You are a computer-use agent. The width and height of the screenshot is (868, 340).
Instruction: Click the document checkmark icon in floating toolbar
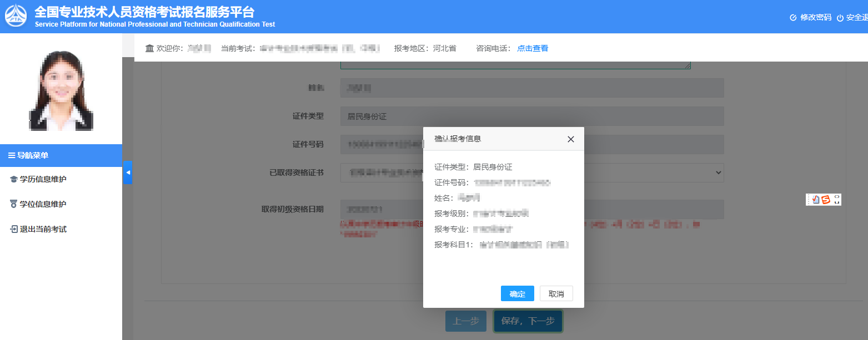coord(815,200)
